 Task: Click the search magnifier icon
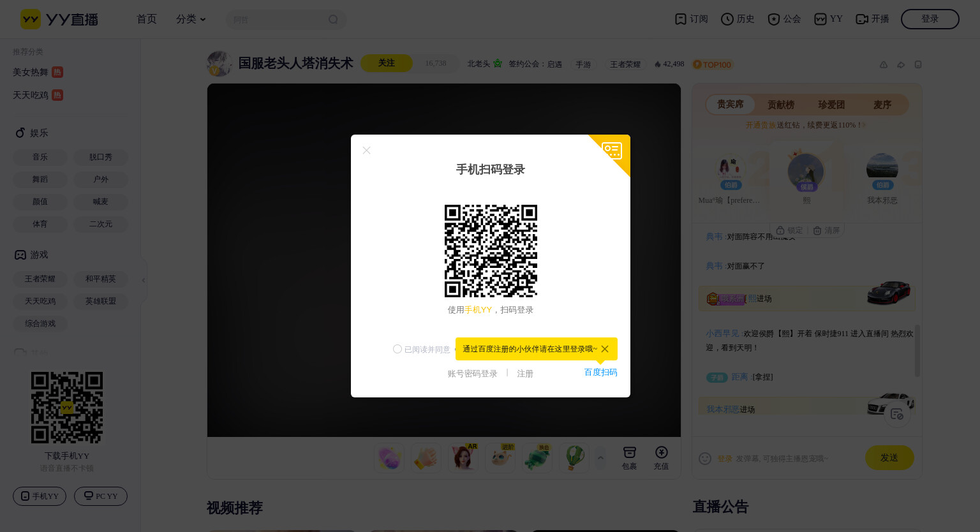[x=333, y=20]
